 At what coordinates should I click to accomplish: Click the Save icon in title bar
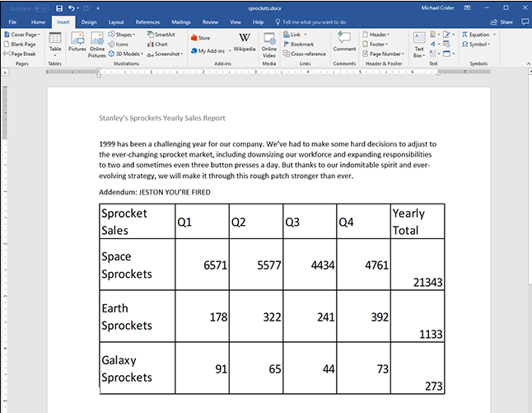59,7
